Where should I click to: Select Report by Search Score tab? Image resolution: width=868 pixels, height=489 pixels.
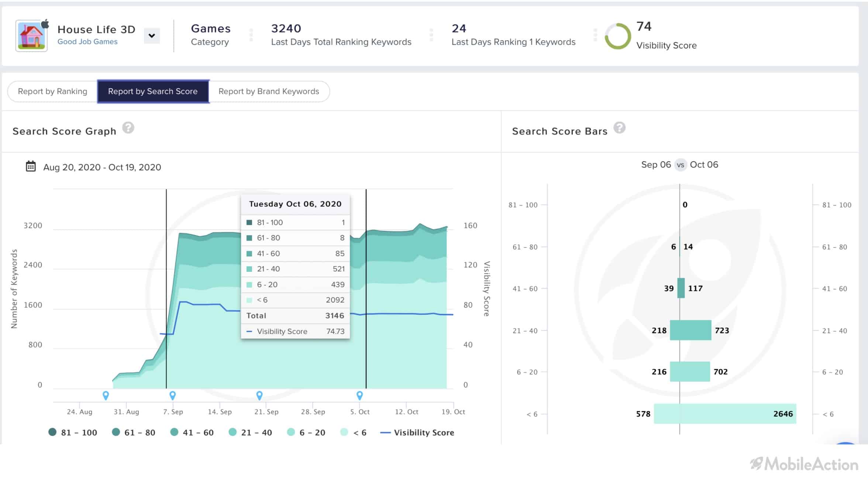point(153,91)
